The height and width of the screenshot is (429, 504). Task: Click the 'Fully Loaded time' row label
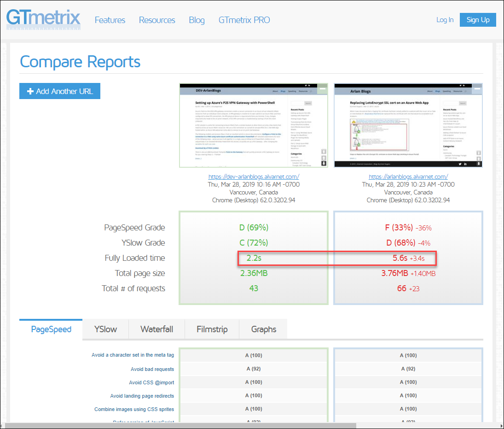[x=135, y=258]
